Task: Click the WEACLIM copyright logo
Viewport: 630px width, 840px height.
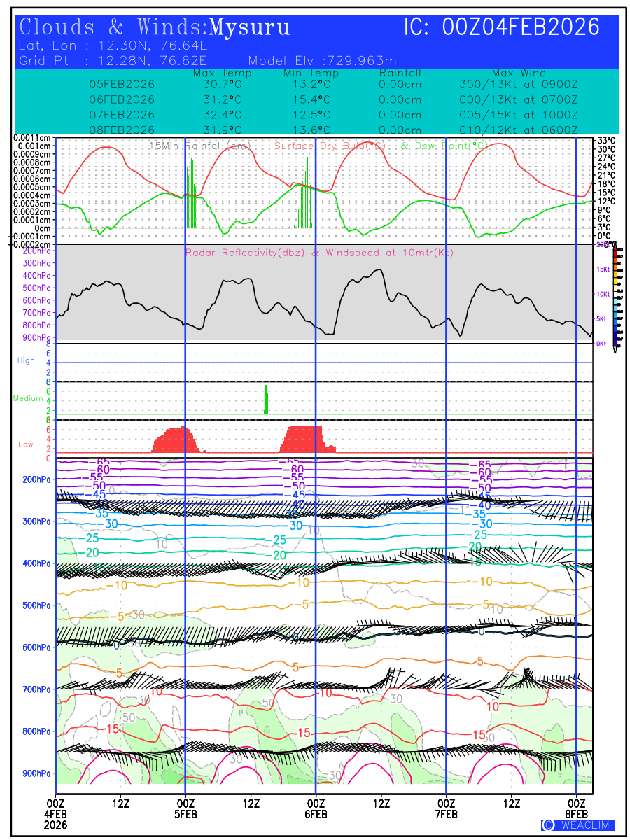Action: pyautogui.click(x=578, y=825)
